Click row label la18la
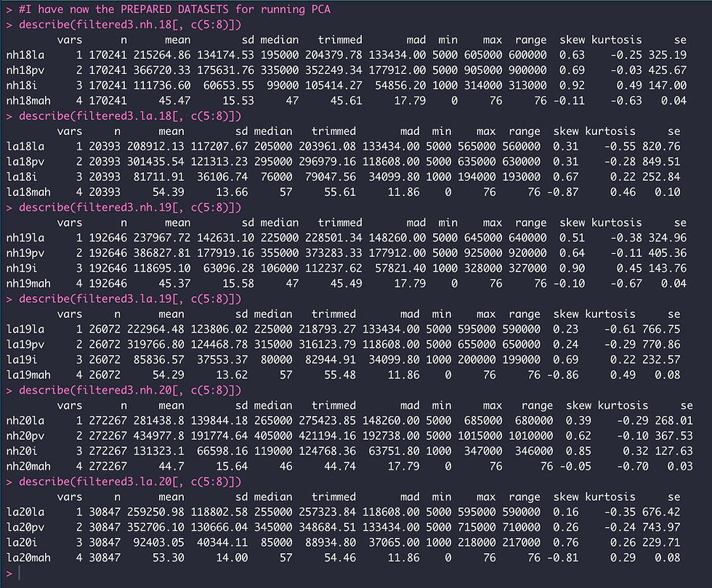Viewport: 712px width, 588px height. [25, 147]
